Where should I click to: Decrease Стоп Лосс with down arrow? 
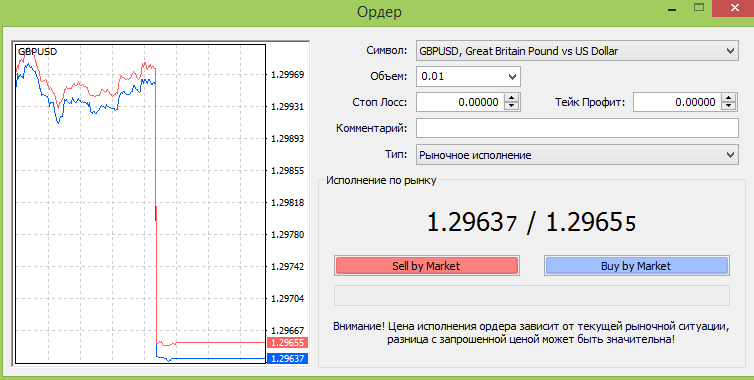pos(512,106)
